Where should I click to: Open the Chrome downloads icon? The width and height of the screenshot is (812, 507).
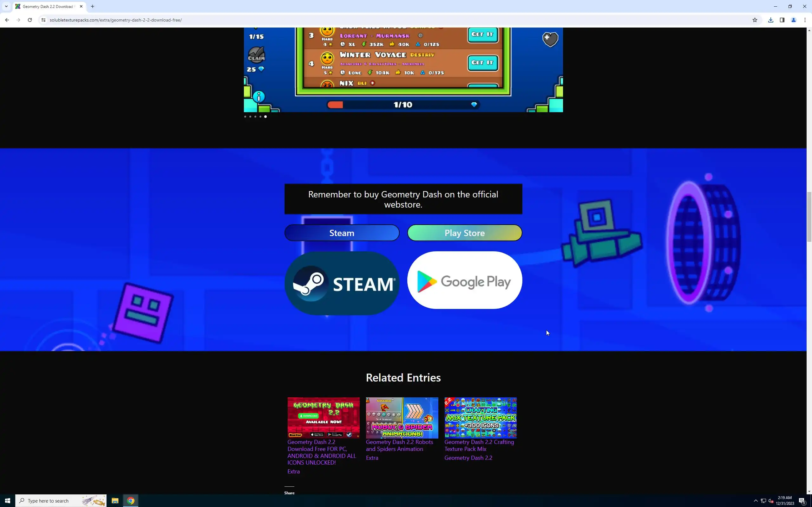click(x=771, y=20)
